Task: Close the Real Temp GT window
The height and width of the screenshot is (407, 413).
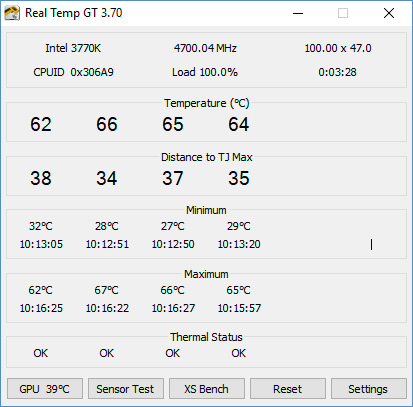Action: [389, 13]
